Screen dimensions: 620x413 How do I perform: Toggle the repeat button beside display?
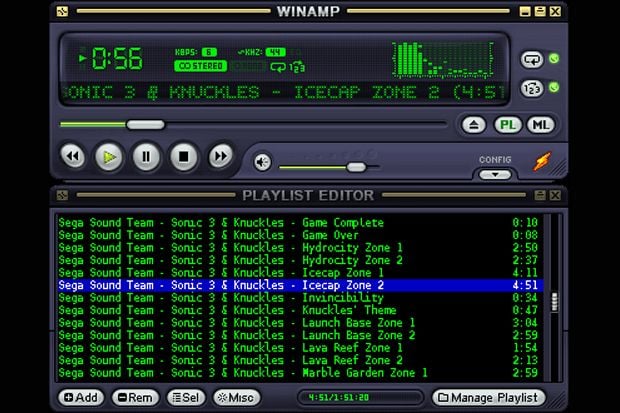532,60
